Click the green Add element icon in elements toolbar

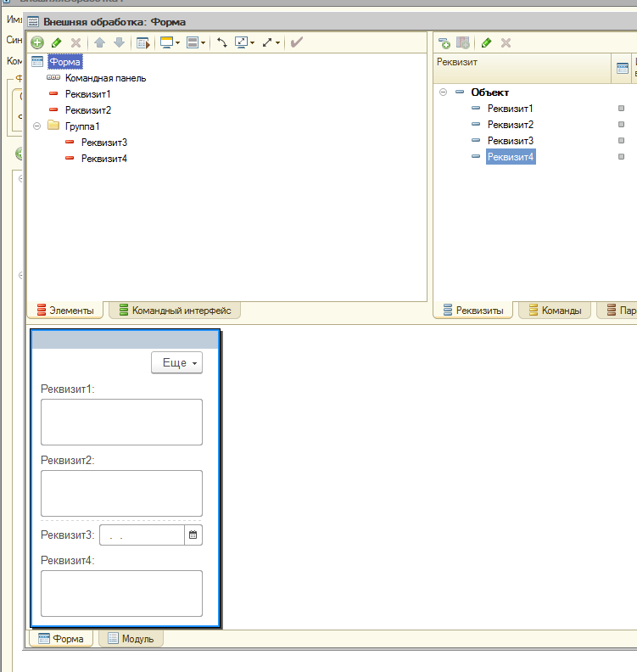click(37, 42)
